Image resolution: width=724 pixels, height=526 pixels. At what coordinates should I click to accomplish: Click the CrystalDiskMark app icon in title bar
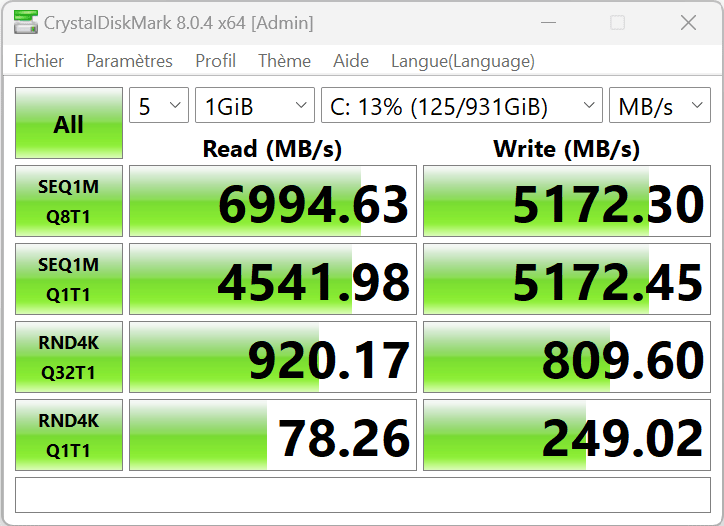coord(25,23)
